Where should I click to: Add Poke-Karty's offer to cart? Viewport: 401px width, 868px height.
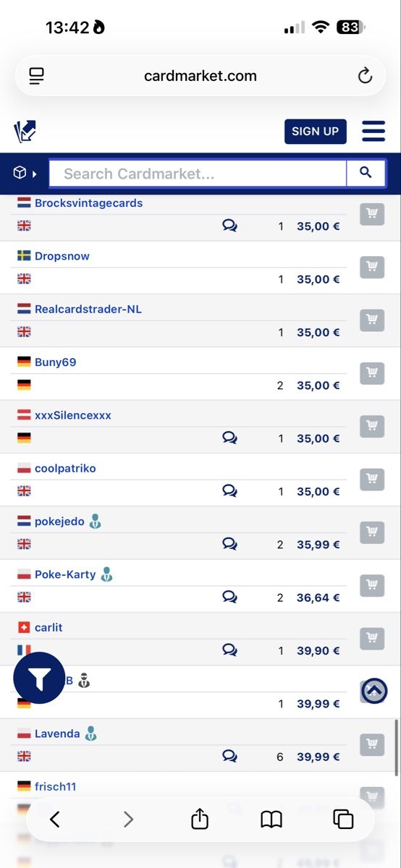click(372, 584)
